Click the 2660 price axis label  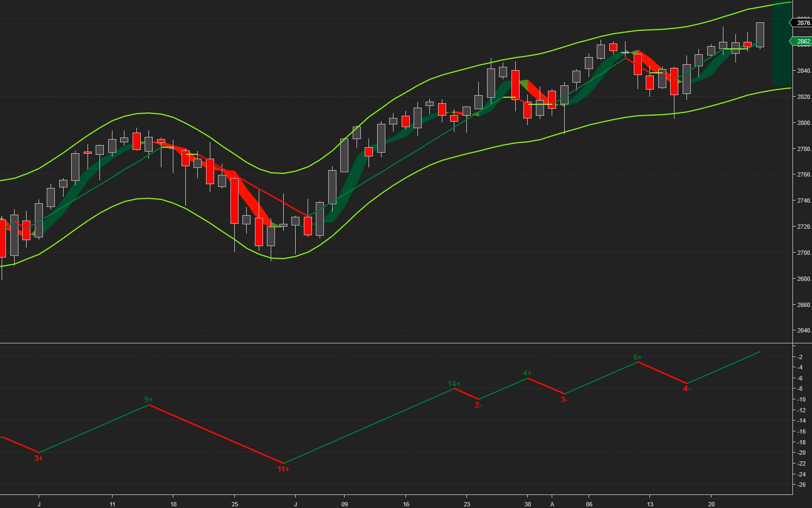[804, 305]
